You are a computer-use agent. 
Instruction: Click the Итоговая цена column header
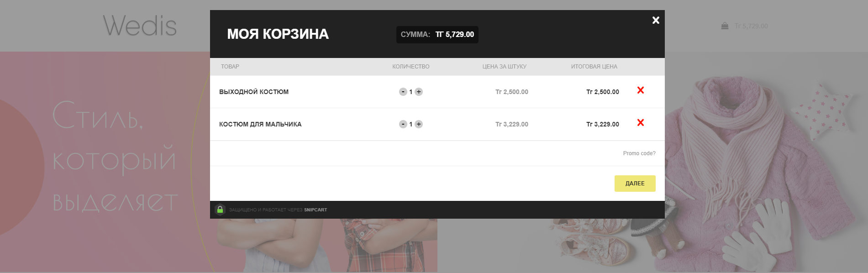594,67
